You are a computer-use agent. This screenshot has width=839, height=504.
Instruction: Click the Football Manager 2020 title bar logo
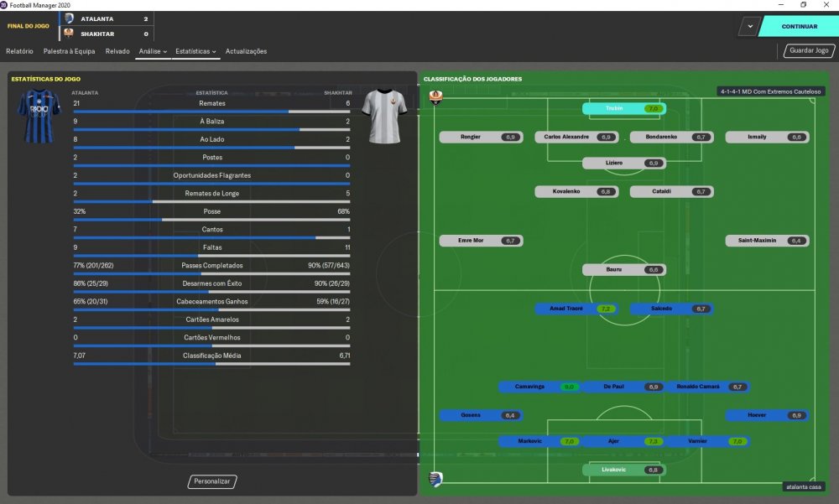point(4,5)
